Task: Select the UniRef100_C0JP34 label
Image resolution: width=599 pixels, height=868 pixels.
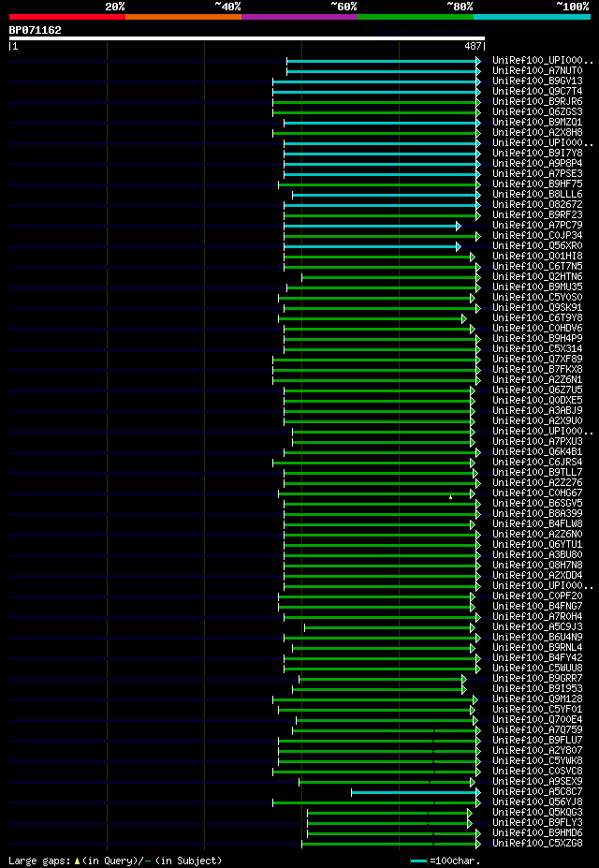Action: point(537,236)
